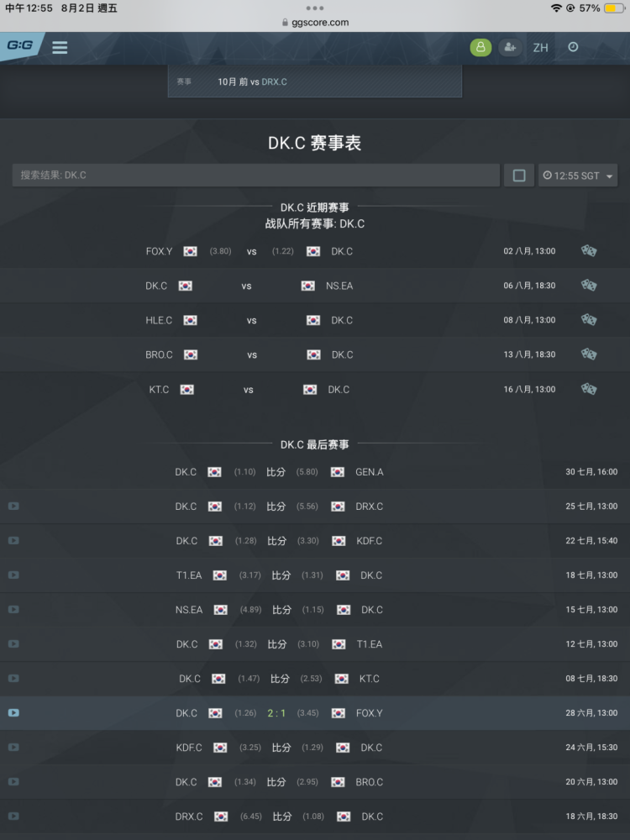
Task: Play video for DK.C vs FOX.Y 28 June
Action: click(x=14, y=713)
